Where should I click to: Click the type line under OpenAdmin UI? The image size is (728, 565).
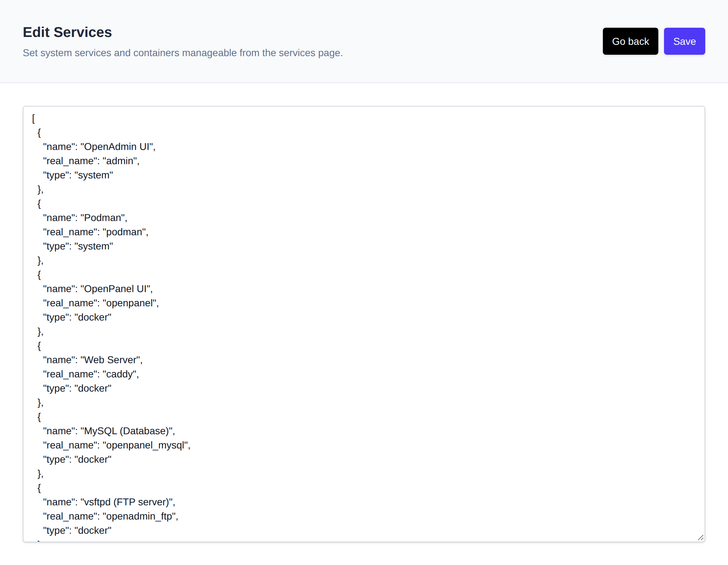[78, 175]
